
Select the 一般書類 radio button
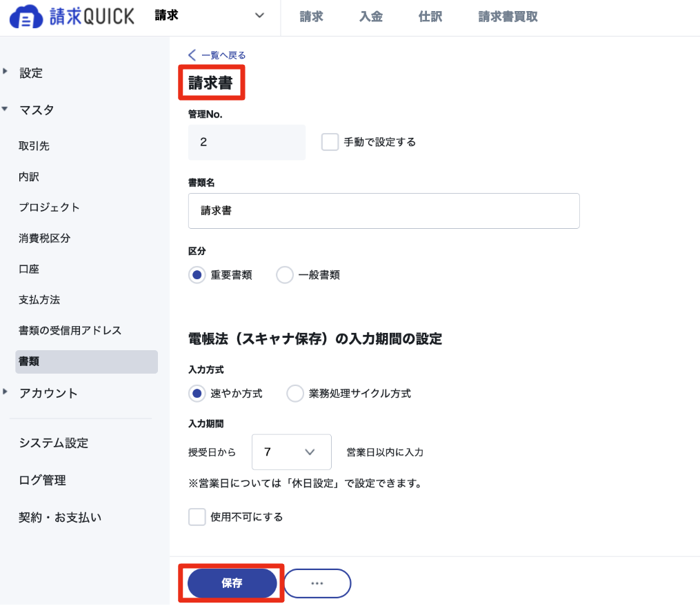tap(285, 275)
